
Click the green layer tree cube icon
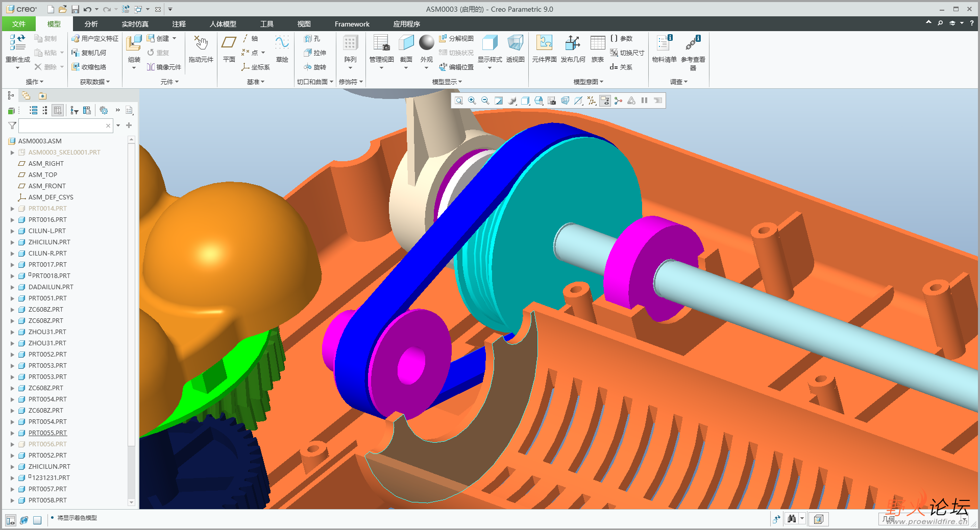11,110
